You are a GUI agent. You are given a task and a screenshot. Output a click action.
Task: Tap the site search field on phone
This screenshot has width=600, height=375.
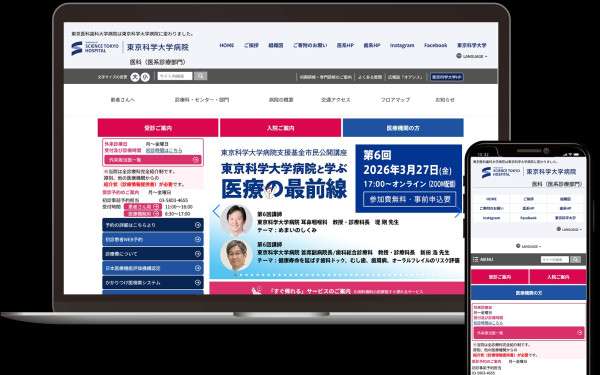point(555,259)
